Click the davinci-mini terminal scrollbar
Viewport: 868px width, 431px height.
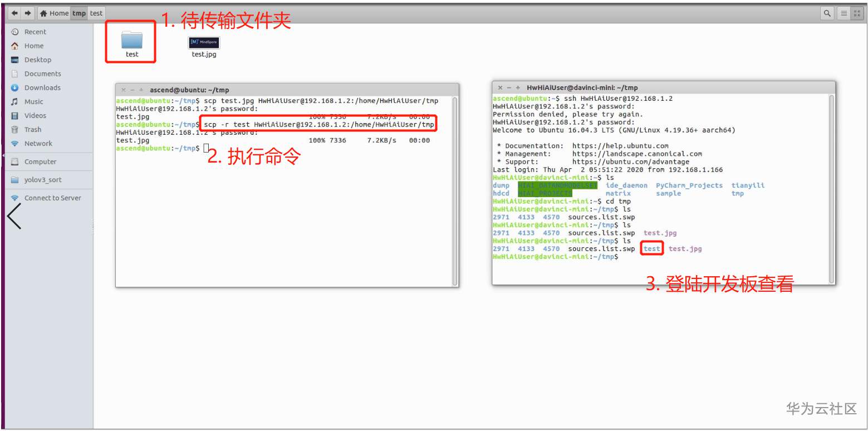(x=831, y=189)
